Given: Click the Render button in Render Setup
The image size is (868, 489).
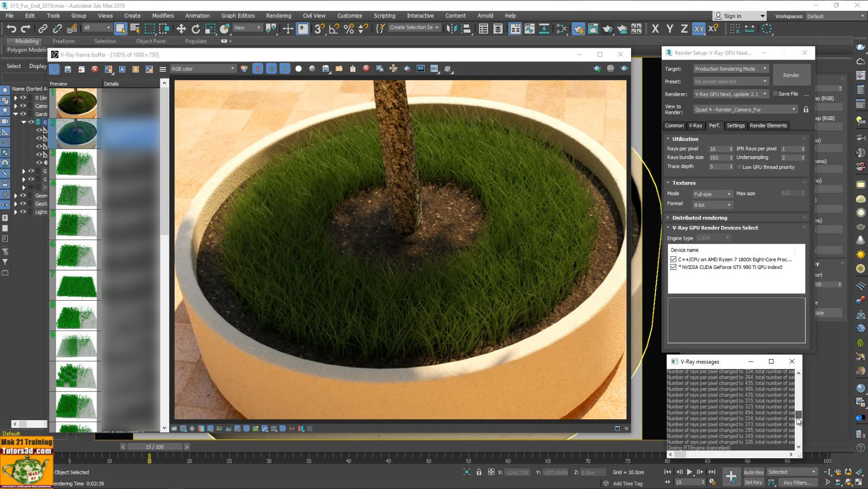Looking at the screenshot, I should pyautogui.click(x=791, y=75).
